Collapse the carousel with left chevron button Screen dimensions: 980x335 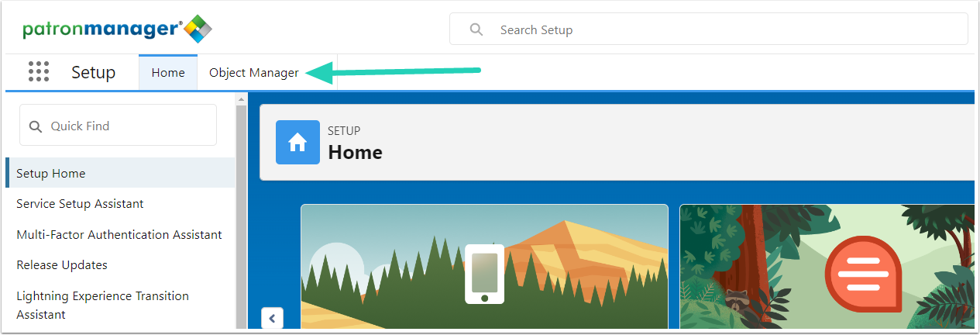(272, 318)
